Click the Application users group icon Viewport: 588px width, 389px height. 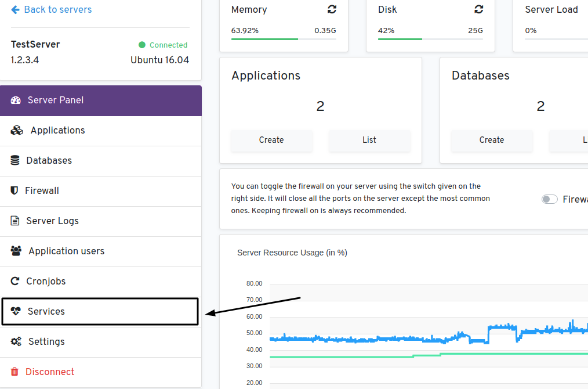click(x=16, y=251)
